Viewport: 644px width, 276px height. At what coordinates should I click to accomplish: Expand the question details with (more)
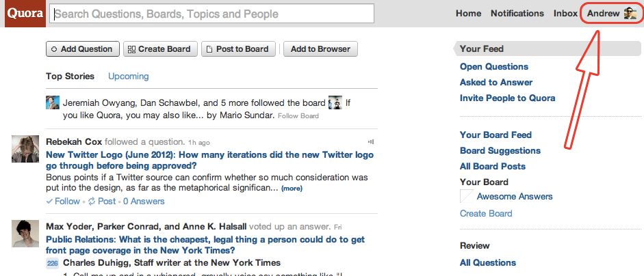(292, 189)
